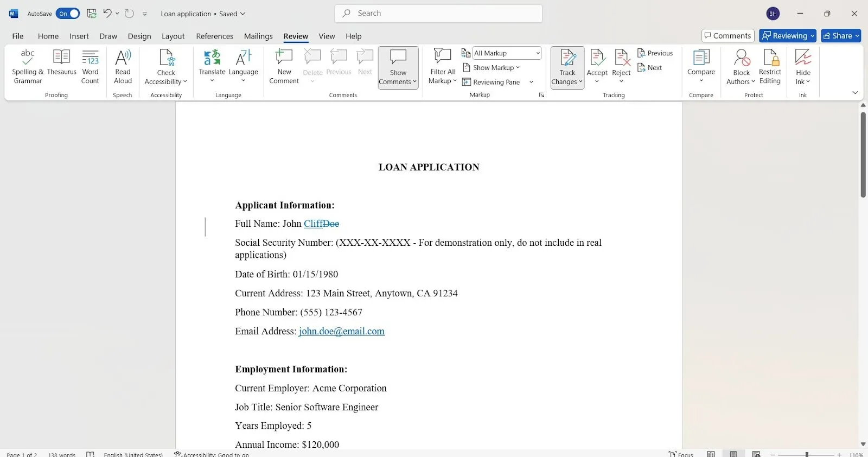Open the Compare documents tool

(x=701, y=66)
